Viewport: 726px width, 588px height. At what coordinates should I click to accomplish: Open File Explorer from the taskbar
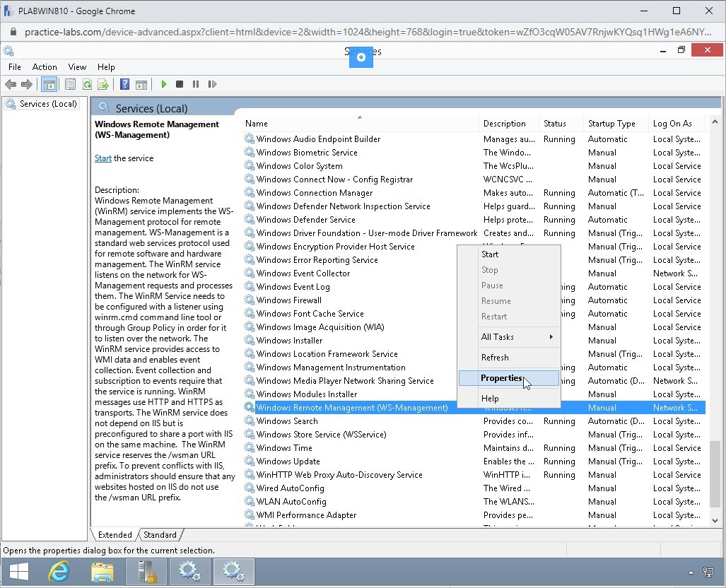(x=103, y=572)
